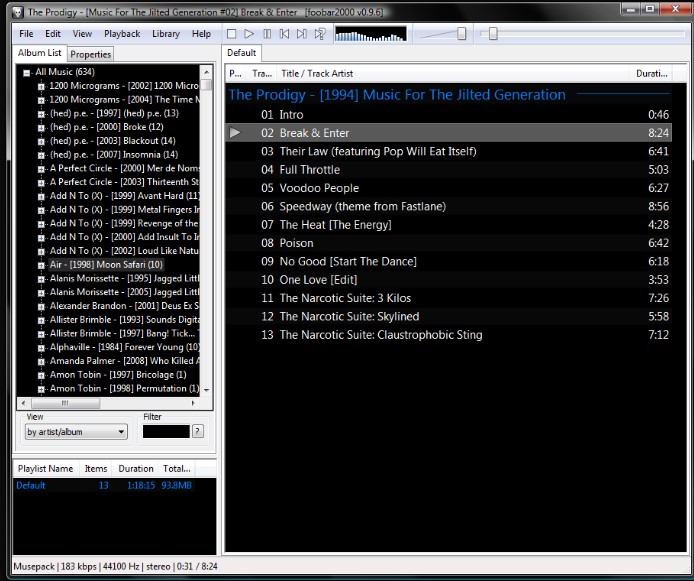Open the File menu
This screenshot has height=581, width=694.
(x=26, y=34)
